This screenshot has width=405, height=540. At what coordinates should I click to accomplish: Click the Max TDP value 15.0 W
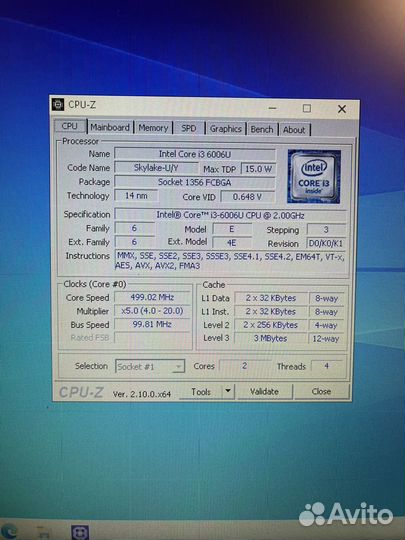pyautogui.click(x=258, y=169)
